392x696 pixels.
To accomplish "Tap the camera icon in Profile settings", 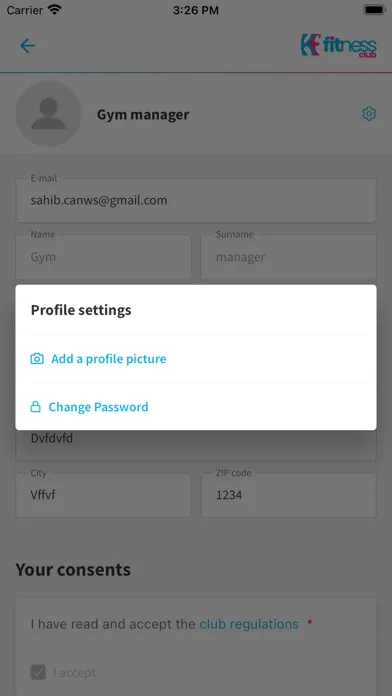I will [37, 359].
